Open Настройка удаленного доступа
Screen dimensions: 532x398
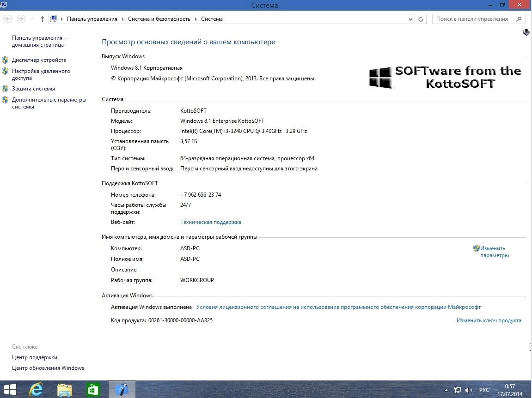[x=41, y=75]
